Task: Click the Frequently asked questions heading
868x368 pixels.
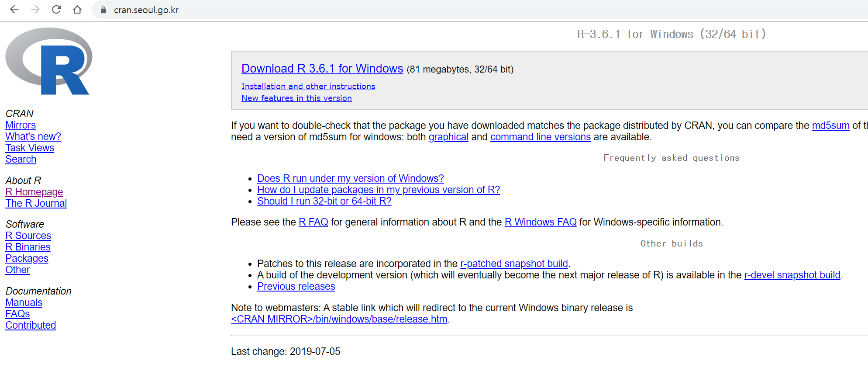Action: (672, 158)
